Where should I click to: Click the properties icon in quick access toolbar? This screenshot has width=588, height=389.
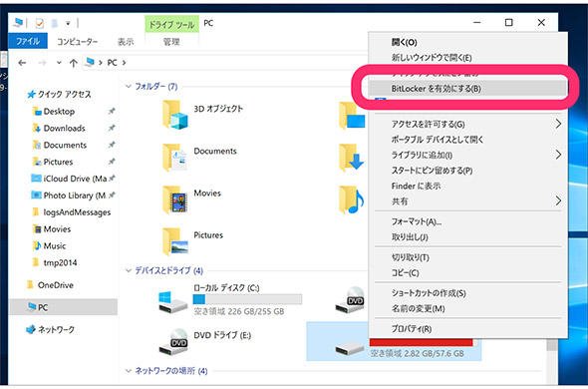tap(39, 23)
